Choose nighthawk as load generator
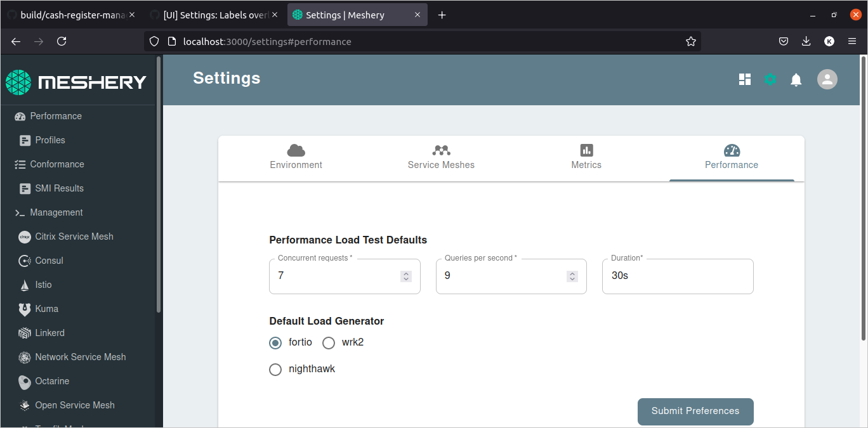868x428 pixels. [275, 369]
